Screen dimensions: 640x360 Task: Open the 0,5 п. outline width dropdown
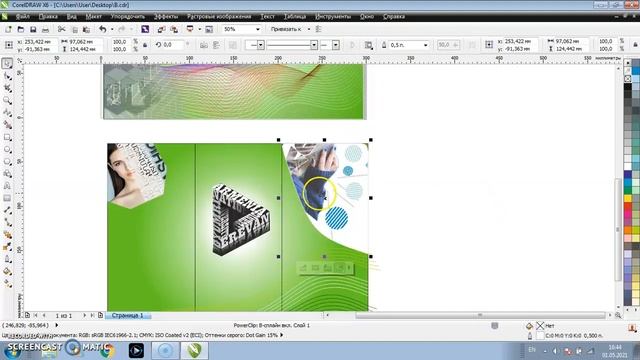coord(426,45)
